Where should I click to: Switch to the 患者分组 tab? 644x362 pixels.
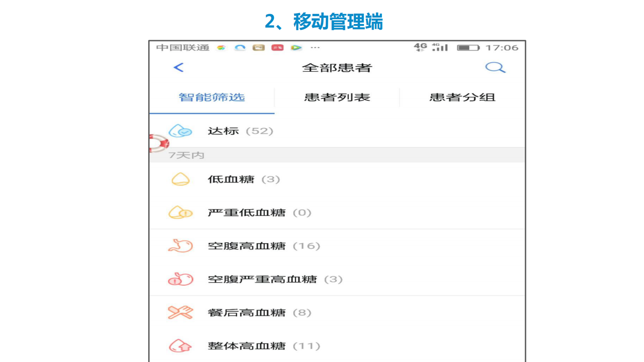[462, 97]
